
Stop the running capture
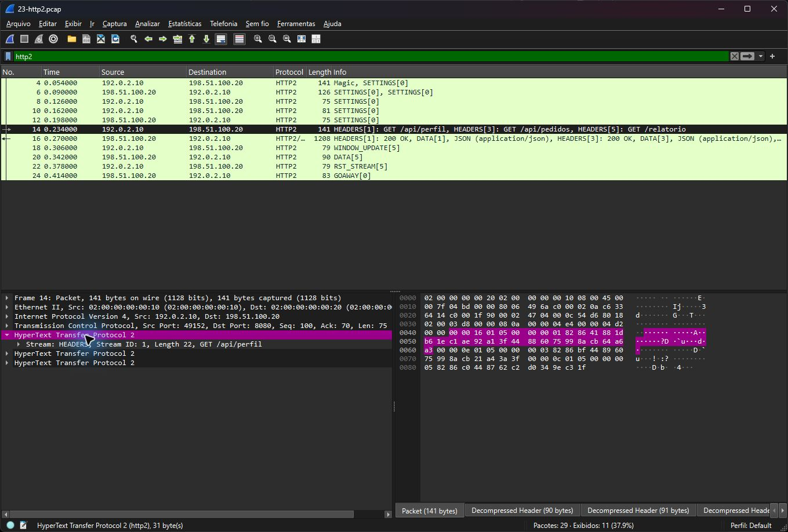click(x=24, y=39)
